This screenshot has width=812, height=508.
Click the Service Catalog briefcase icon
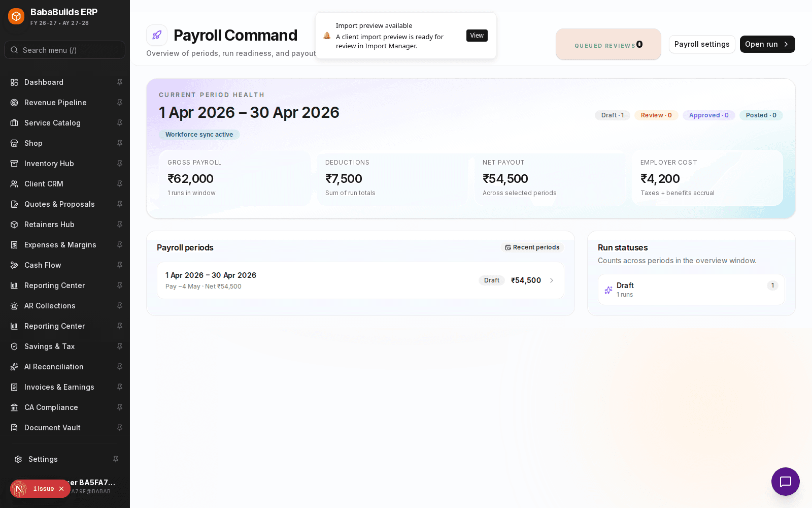pyautogui.click(x=14, y=123)
